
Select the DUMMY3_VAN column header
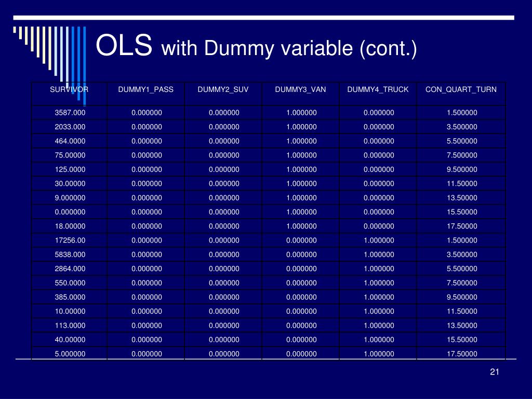point(301,89)
